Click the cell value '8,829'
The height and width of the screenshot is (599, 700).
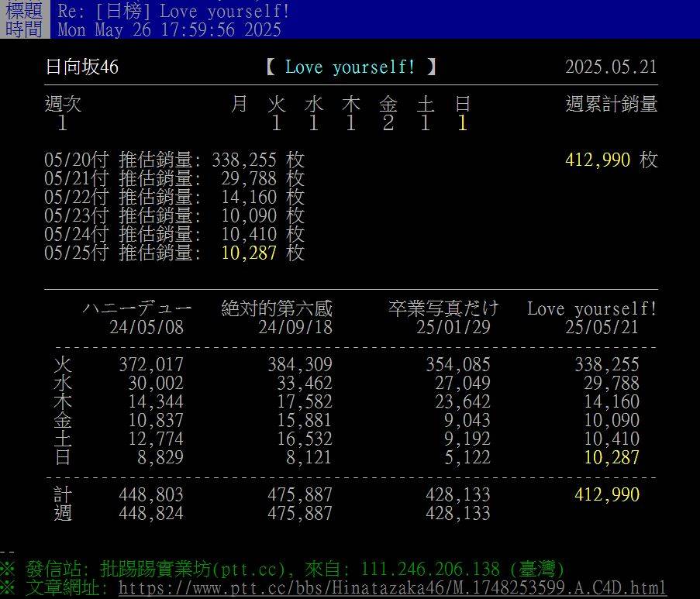(x=160, y=457)
